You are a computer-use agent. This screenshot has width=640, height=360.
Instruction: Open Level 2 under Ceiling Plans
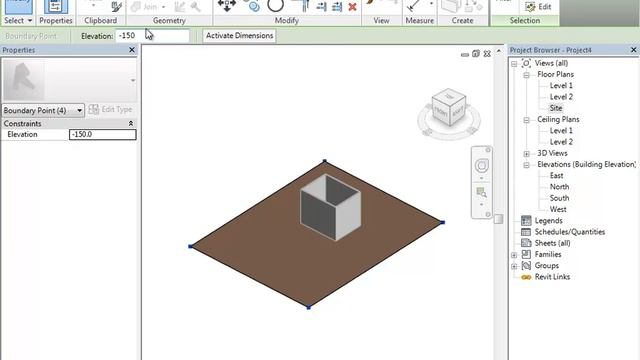point(561,142)
